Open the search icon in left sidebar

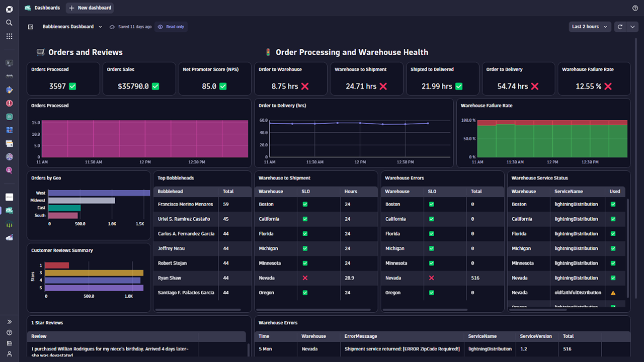[x=9, y=23]
